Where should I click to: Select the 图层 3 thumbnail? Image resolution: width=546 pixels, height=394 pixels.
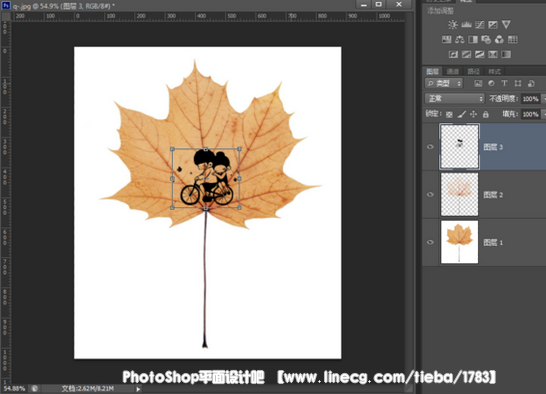(460, 147)
